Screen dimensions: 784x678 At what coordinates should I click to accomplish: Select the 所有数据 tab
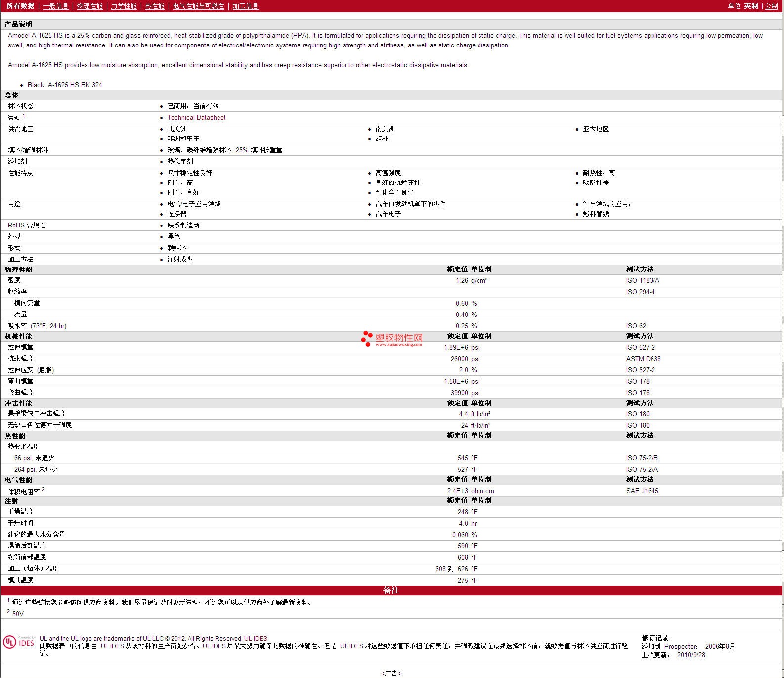click(x=20, y=6)
